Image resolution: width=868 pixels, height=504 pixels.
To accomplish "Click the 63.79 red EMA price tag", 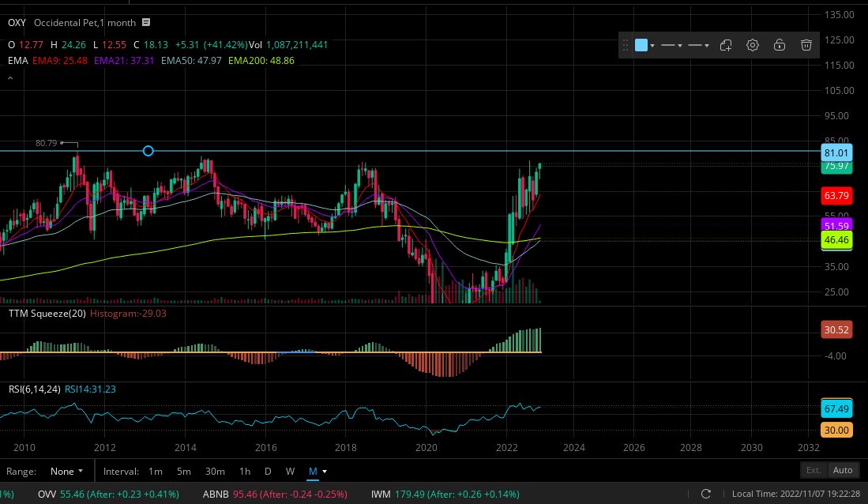I will (836, 195).
